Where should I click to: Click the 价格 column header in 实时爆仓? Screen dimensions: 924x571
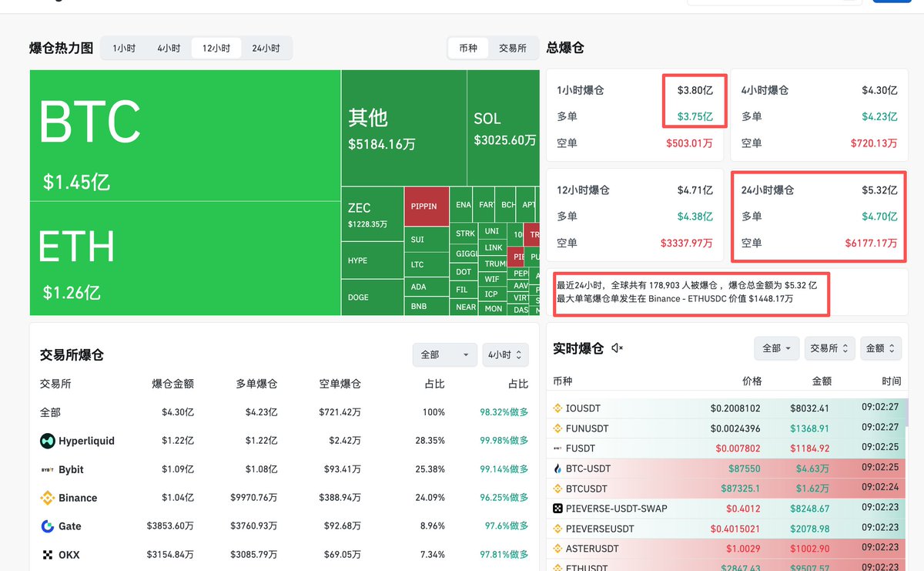click(x=752, y=381)
